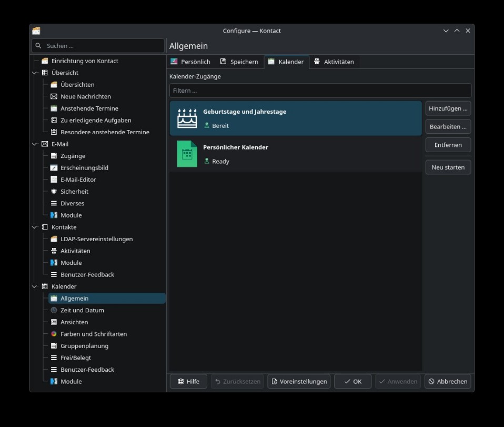Click the Sicherheit shield icon
504x427 pixels.
click(x=54, y=192)
